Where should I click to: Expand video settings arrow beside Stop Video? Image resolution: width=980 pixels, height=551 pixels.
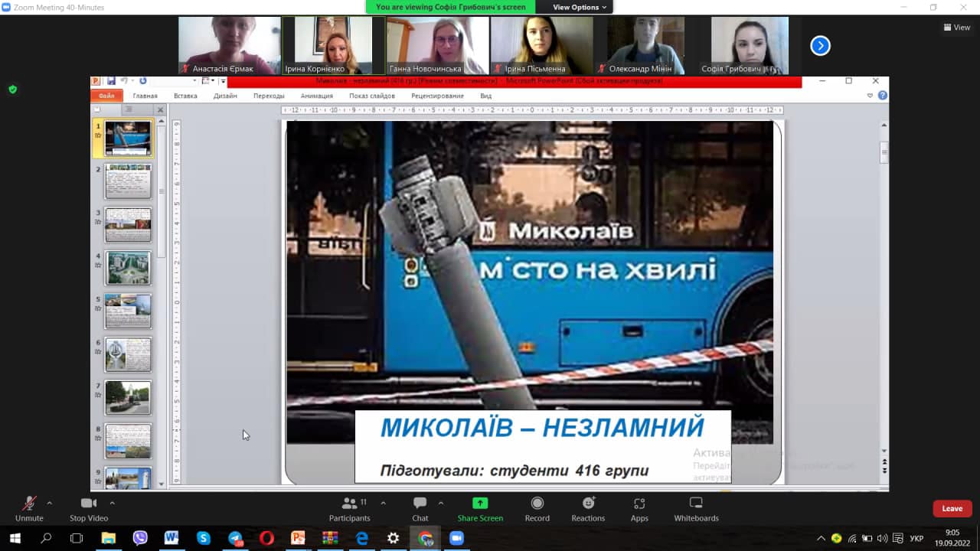click(112, 503)
